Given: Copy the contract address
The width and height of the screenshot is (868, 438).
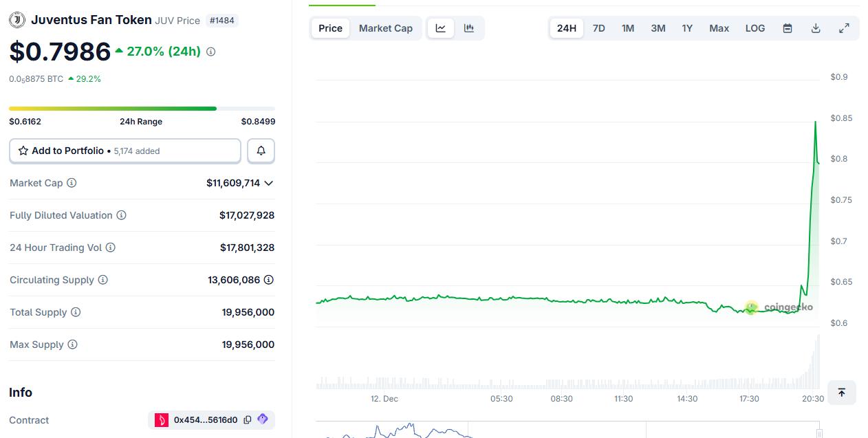Looking at the screenshot, I should tap(248, 420).
